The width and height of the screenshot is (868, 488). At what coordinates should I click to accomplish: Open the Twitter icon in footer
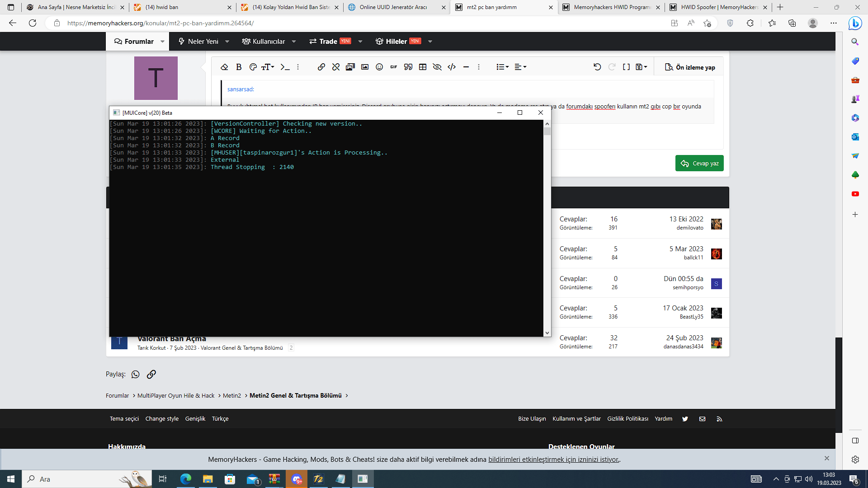[685, 419]
